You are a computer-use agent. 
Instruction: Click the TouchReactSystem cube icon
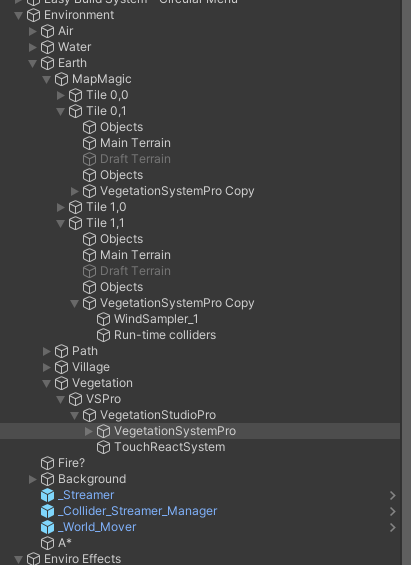coord(103,447)
